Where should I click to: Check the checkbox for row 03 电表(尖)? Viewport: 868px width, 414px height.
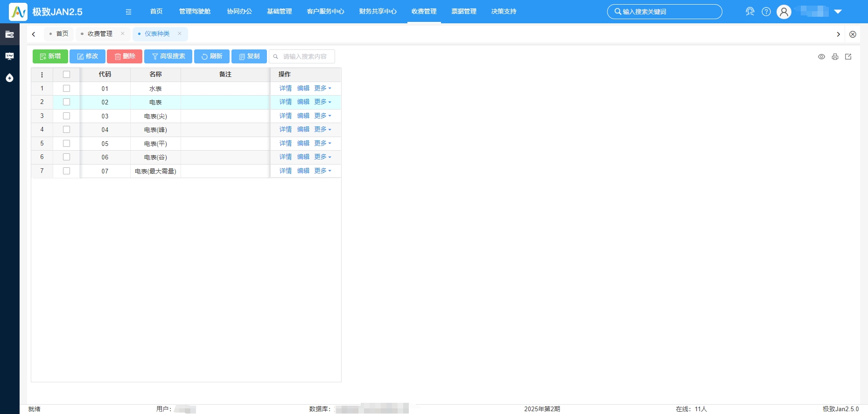click(66, 116)
